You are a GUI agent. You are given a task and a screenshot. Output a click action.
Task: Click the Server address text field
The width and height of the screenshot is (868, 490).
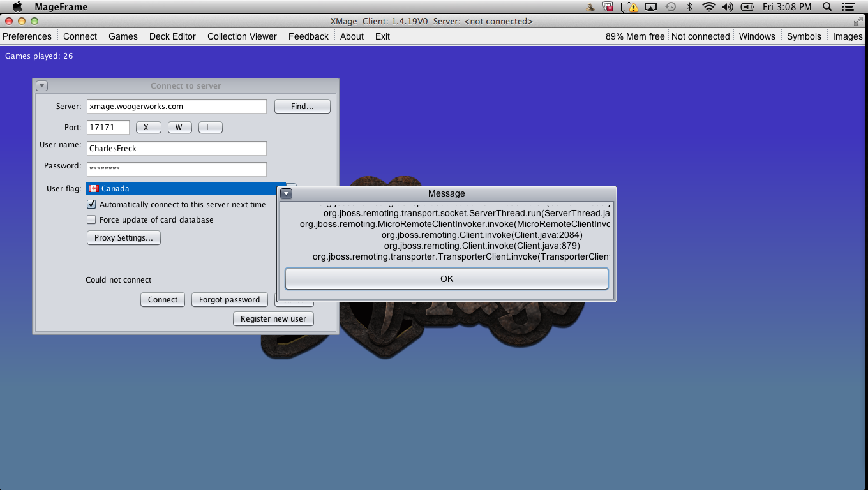177,107
